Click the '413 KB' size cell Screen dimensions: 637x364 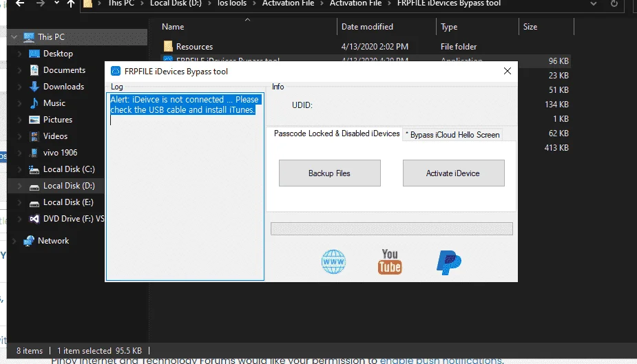[556, 148]
